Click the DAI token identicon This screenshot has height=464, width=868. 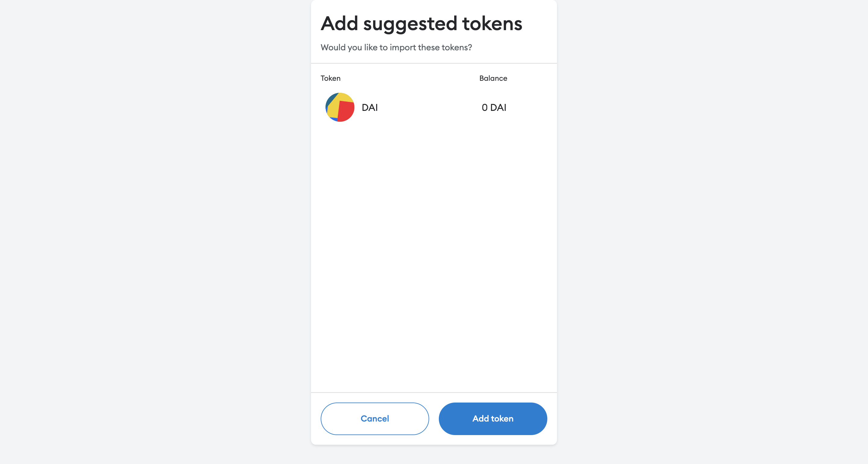[x=340, y=107]
